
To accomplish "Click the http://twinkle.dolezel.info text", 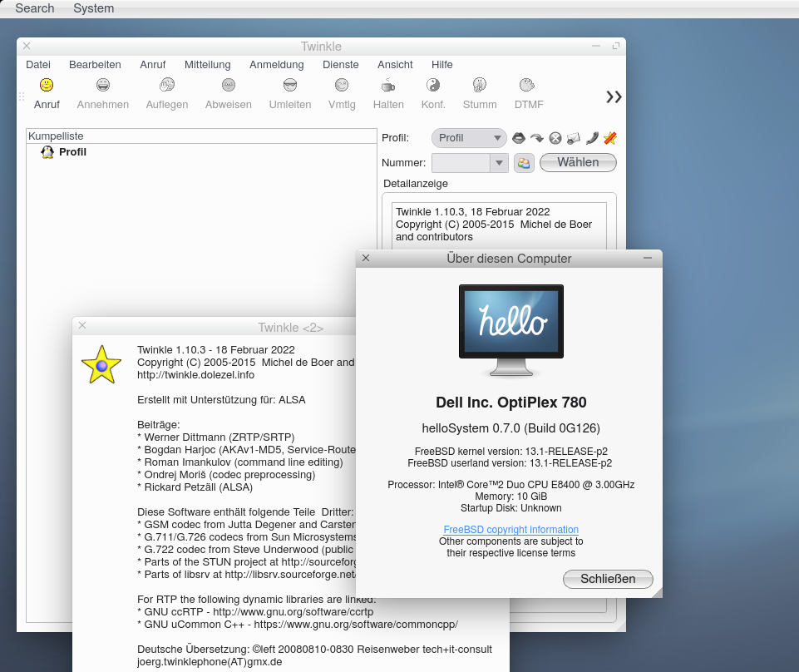I will coord(195,375).
